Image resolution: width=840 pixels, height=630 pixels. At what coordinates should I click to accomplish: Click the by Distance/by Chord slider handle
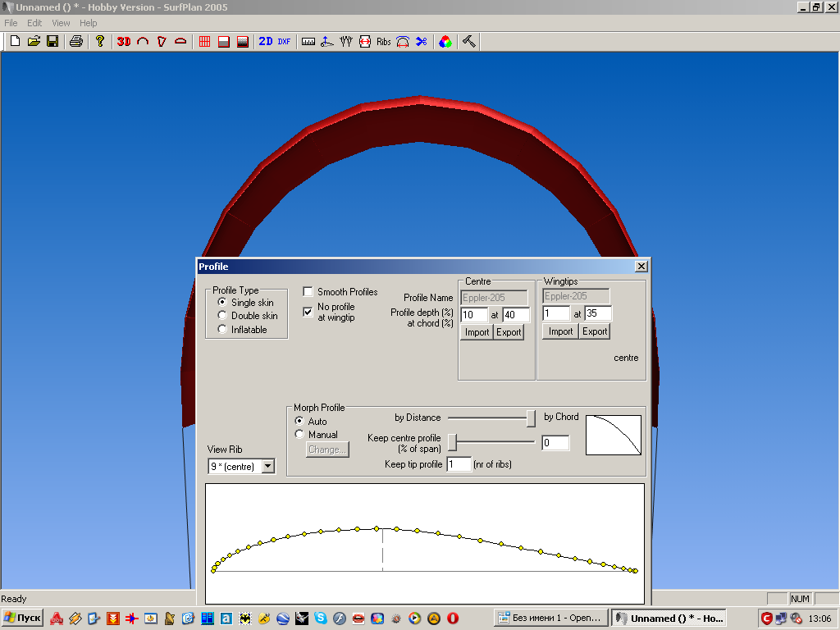[x=531, y=418]
